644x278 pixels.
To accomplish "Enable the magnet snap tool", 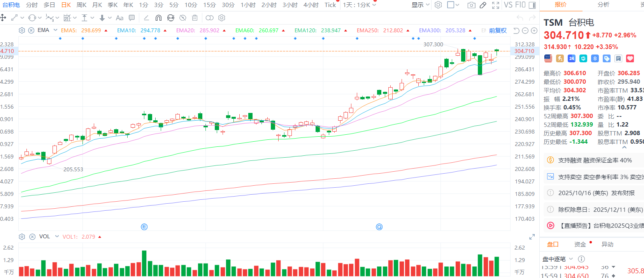I will (158, 18).
